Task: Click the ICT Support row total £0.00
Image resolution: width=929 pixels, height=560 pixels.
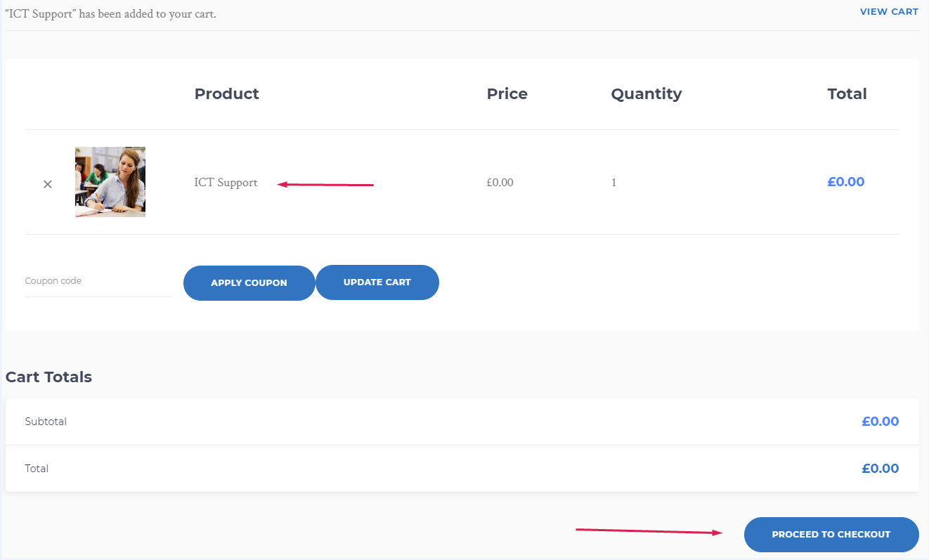Action: 846,182
